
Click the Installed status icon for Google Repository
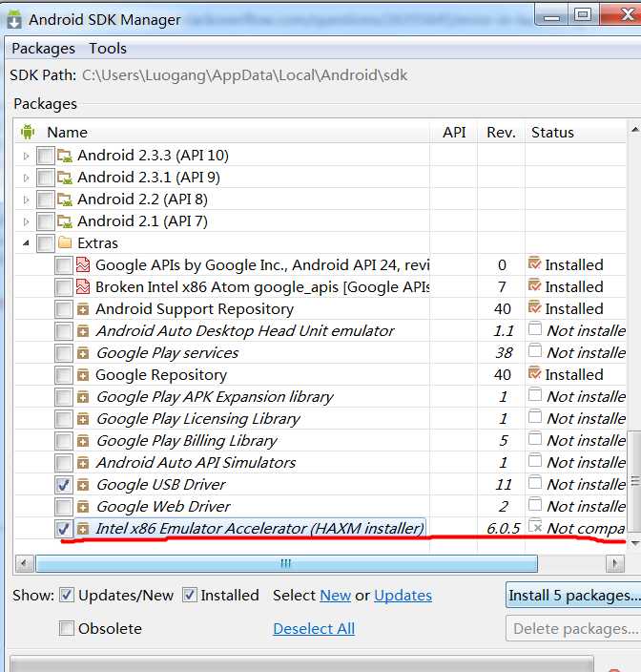coord(534,373)
